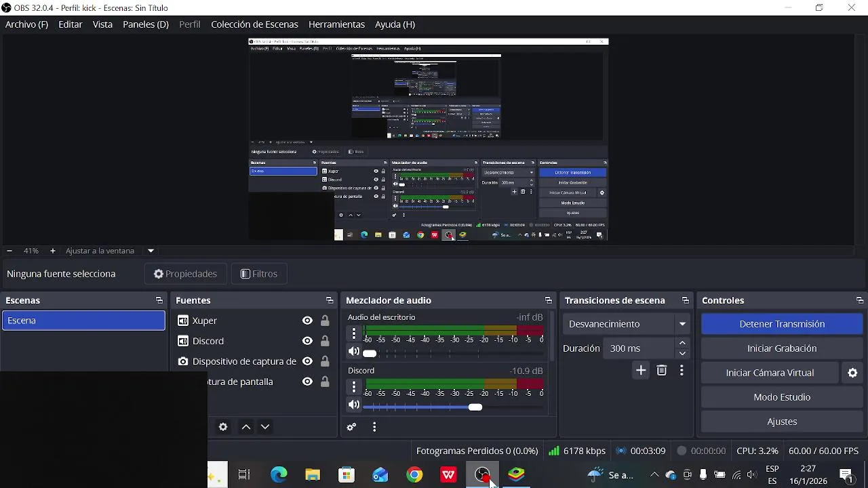Viewport: 868px width, 488px height.
Task: Move selected source up
Action: click(246, 427)
